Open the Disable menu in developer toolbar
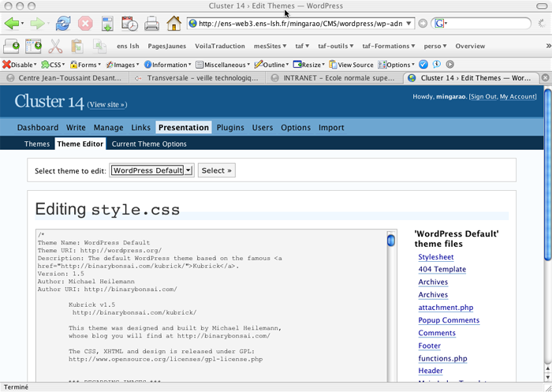The image size is (552, 392). click(20, 65)
